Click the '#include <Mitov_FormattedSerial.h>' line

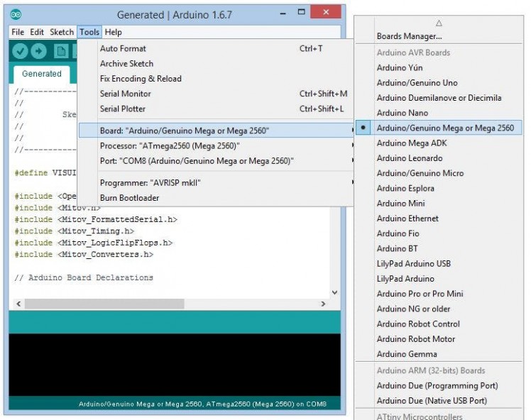tap(96, 220)
